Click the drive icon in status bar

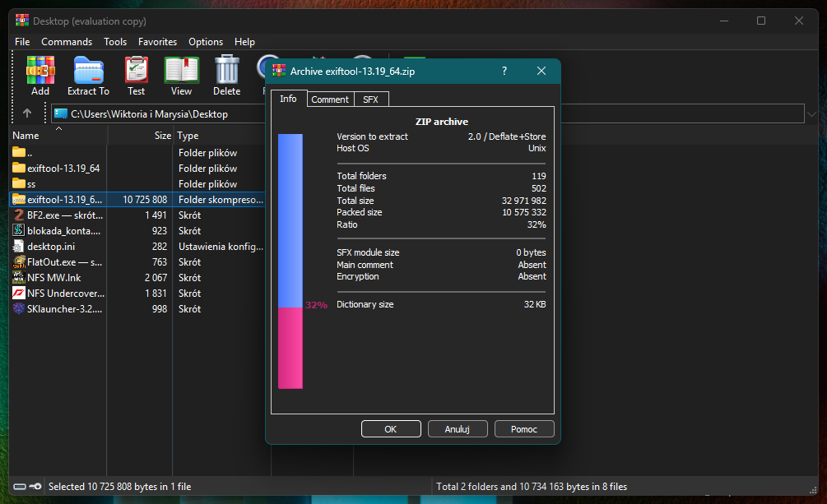pos(21,487)
